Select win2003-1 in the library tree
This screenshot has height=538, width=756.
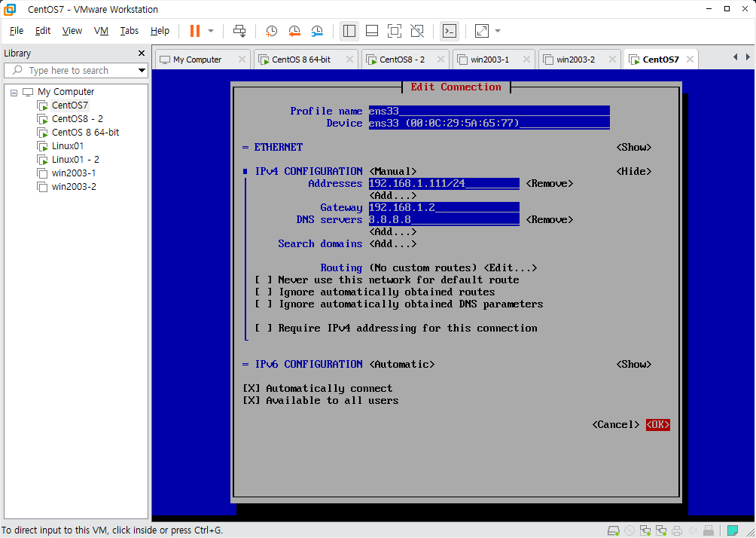74,173
